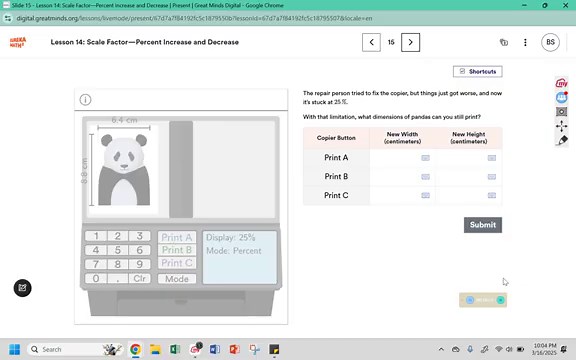Go to the previous slide arrow
576x360 pixels.
(x=371, y=42)
